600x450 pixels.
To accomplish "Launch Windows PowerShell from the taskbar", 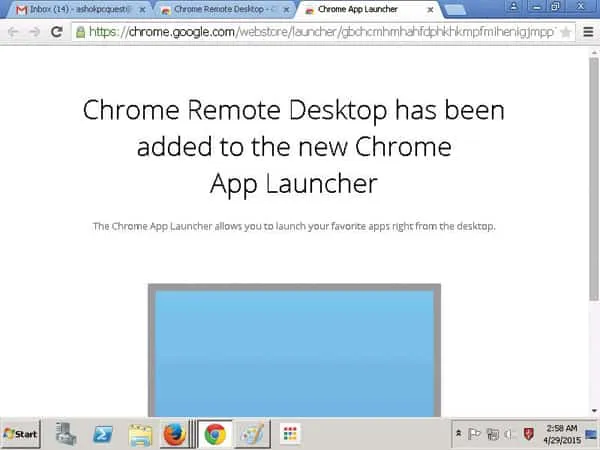I will 103,434.
